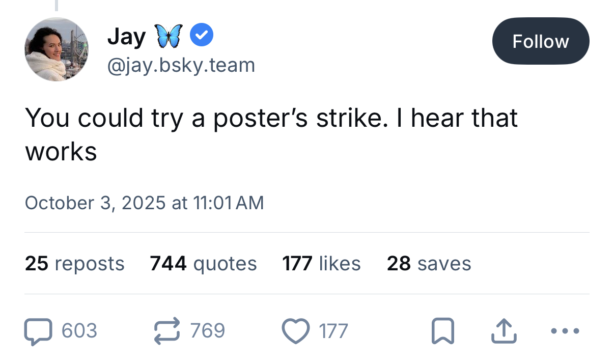Open the repost arrows menu

[168, 330]
